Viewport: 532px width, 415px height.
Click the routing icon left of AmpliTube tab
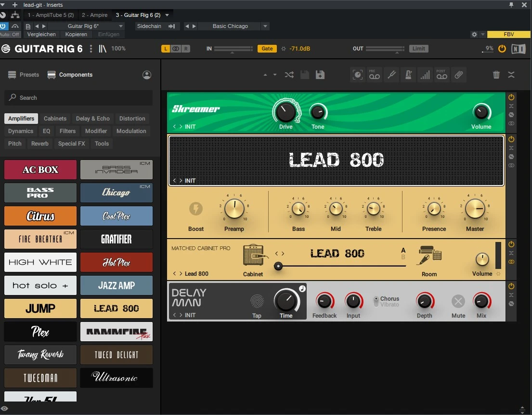(x=15, y=15)
